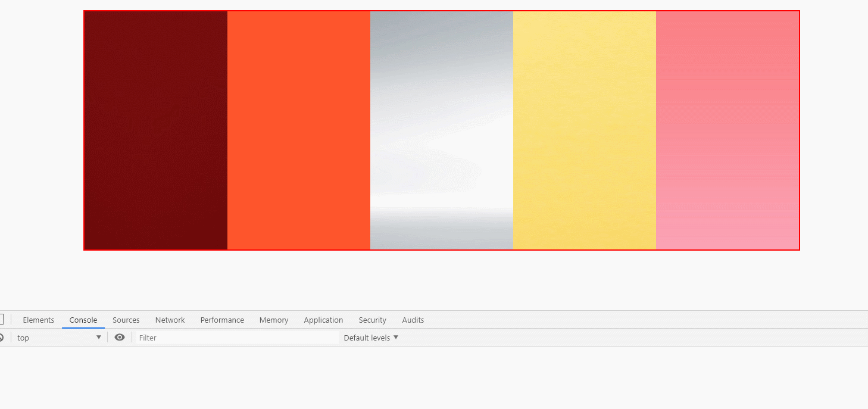Open the 'top' JavaScript context dropdown

(x=59, y=338)
